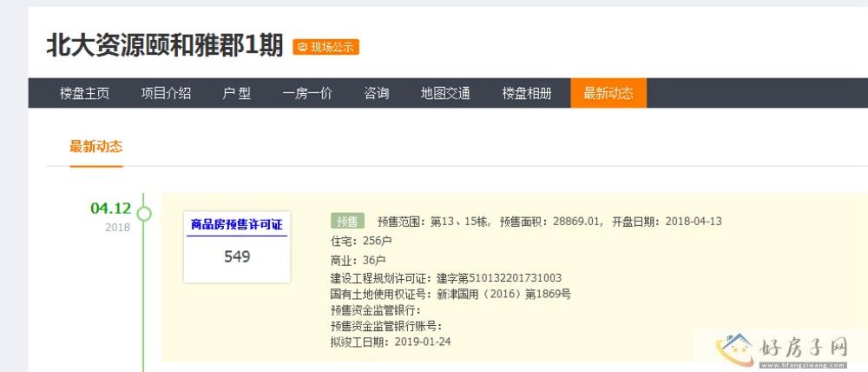Click 咨询 in the navigation bar
The width and height of the screenshot is (868, 372).
[376, 94]
